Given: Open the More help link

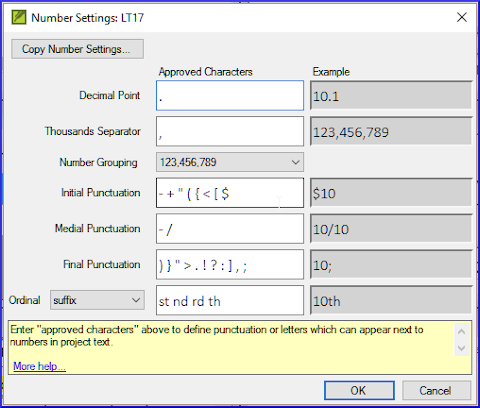Looking at the screenshot, I should [x=39, y=366].
